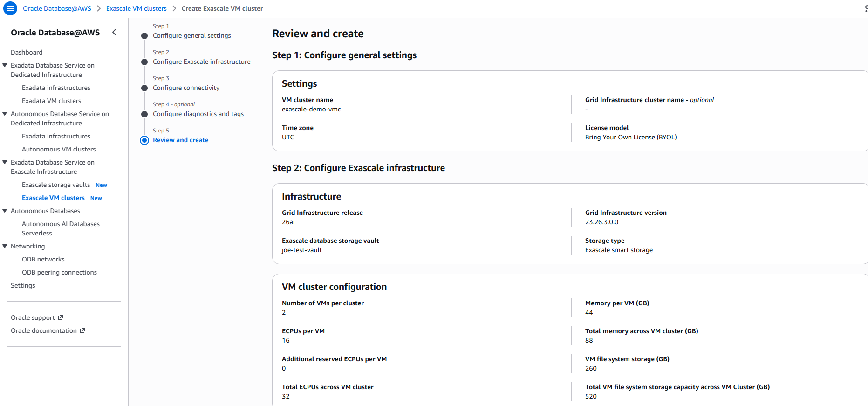Open Exascale VM clusters sidebar item

53,198
